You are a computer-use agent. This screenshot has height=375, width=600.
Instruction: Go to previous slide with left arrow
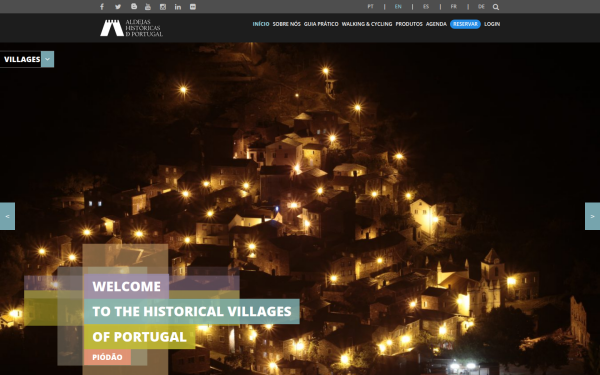(x=7, y=216)
